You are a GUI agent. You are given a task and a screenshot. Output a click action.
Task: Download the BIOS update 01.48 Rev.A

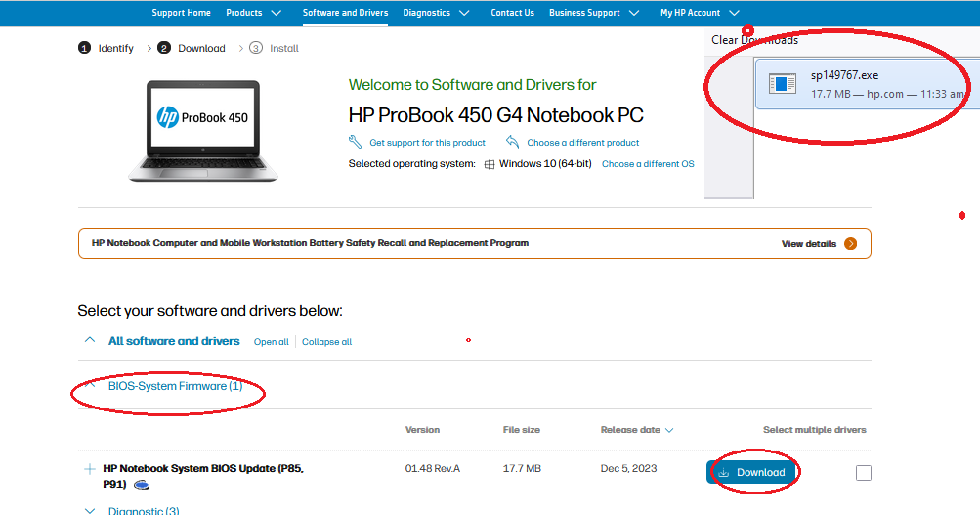click(752, 473)
